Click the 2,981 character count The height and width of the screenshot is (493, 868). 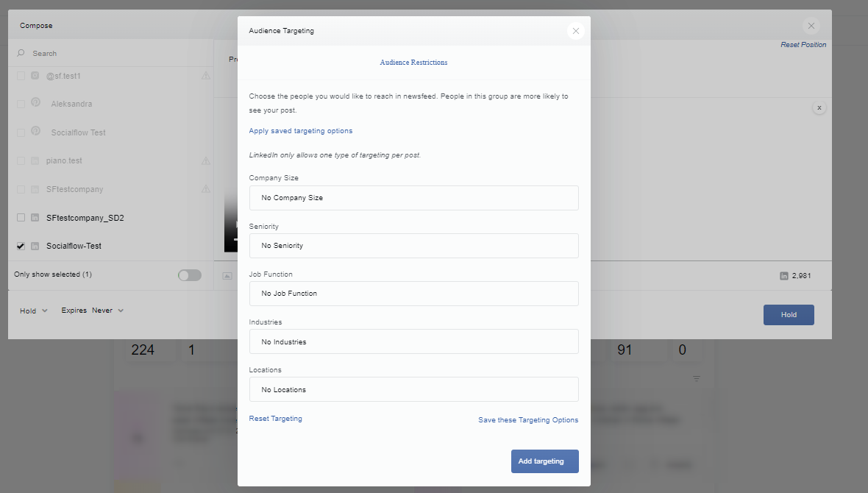[x=801, y=276]
